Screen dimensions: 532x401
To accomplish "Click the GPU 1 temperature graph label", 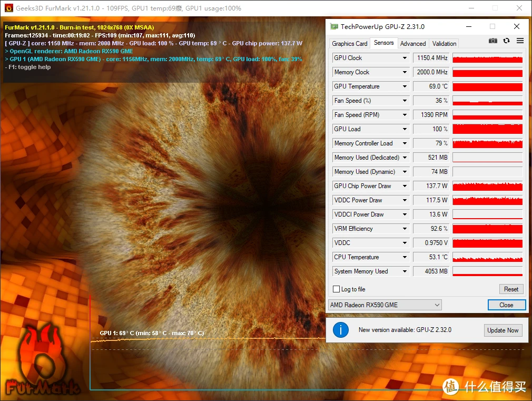I will [152, 333].
